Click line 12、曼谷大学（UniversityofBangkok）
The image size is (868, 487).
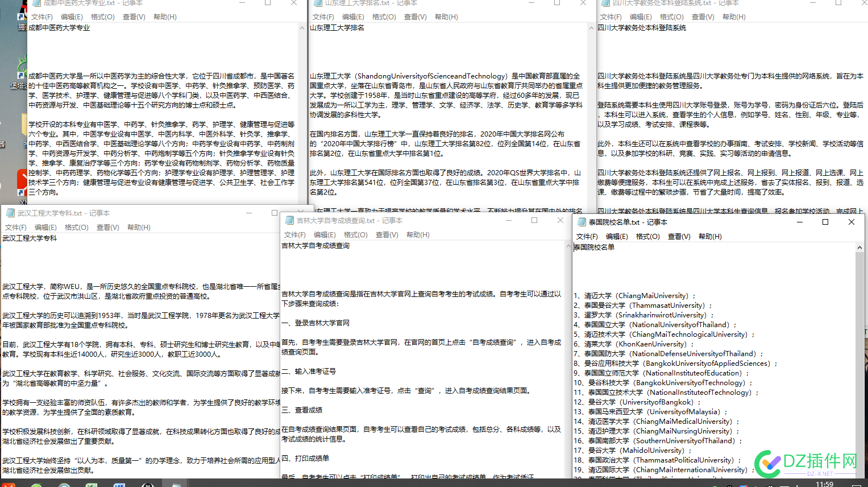[638, 402]
